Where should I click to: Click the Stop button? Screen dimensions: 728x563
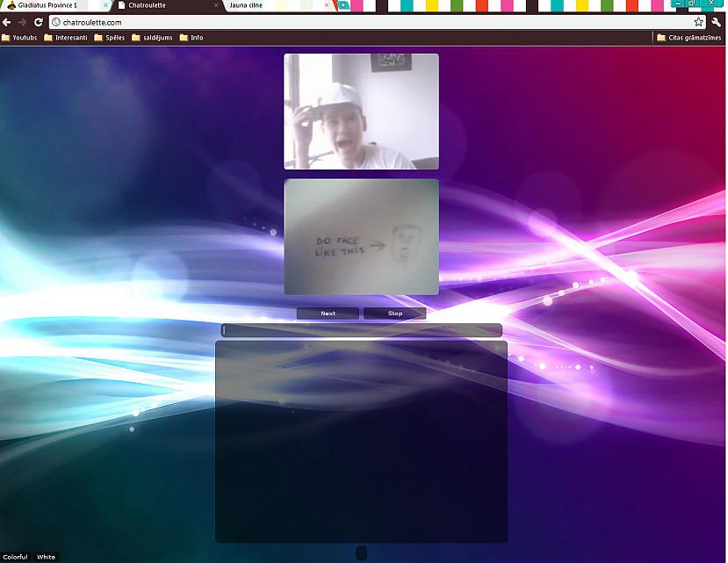click(394, 313)
